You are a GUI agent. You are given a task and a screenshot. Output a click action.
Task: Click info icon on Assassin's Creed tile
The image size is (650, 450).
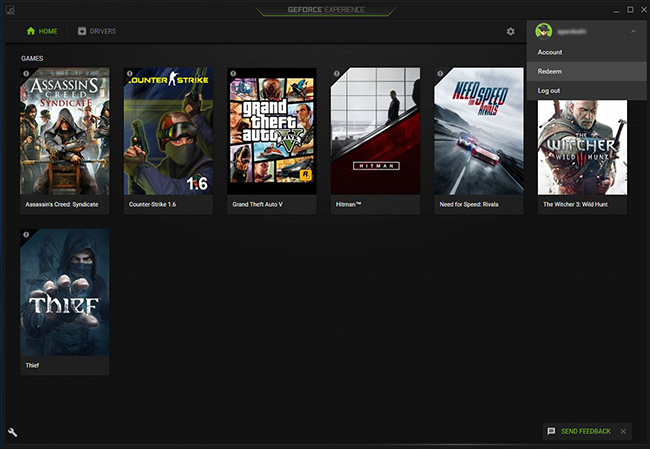(26, 73)
